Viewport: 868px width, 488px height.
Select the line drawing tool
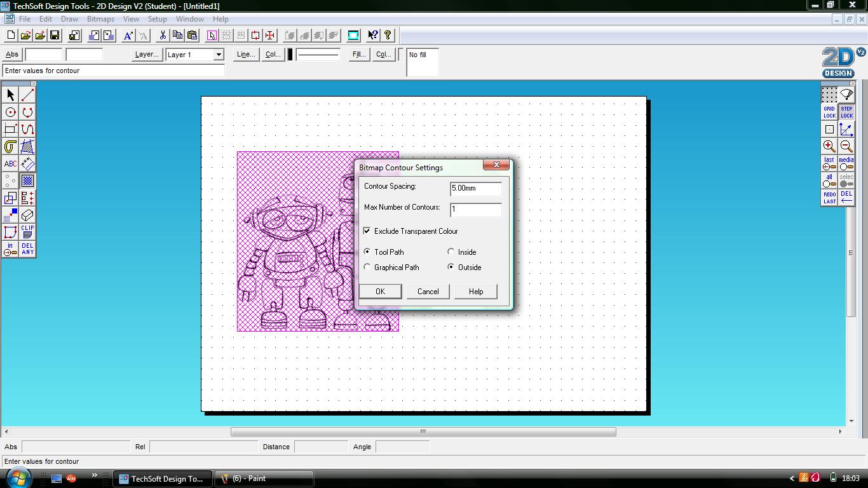27,93
